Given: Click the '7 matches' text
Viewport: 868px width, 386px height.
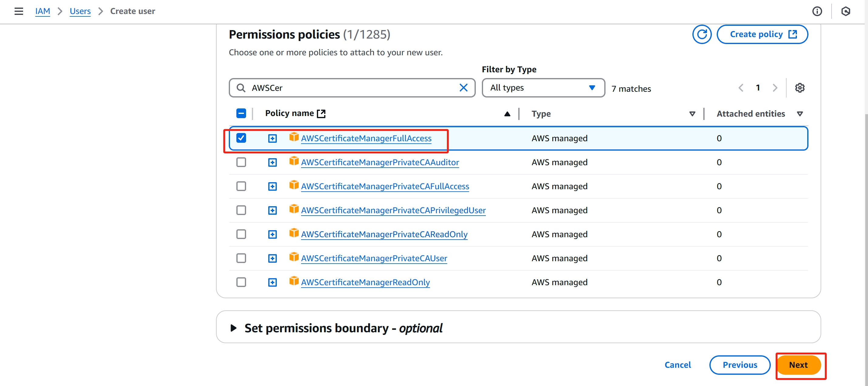Looking at the screenshot, I should tap(631, 89).
